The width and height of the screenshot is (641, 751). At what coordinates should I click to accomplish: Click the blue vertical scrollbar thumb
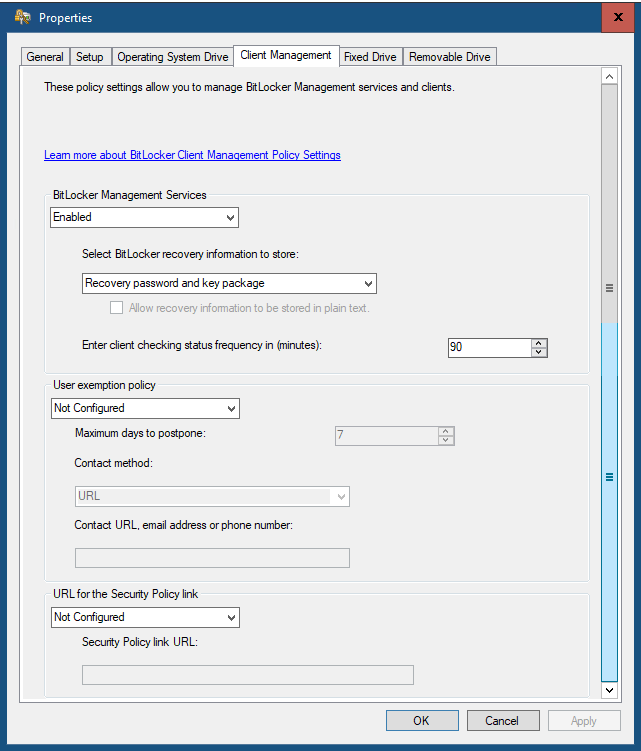tap(609, 502)
